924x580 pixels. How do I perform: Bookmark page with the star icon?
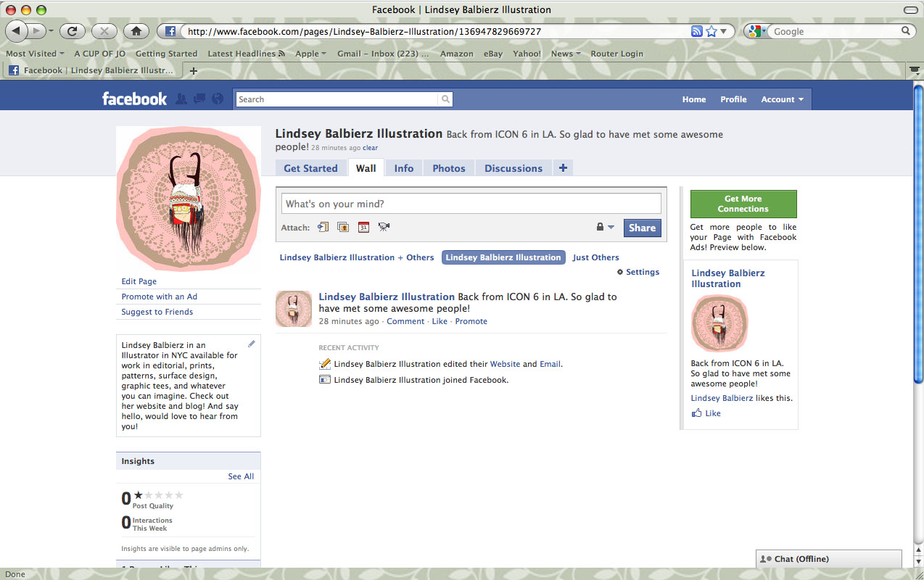[x=711, y=31]
